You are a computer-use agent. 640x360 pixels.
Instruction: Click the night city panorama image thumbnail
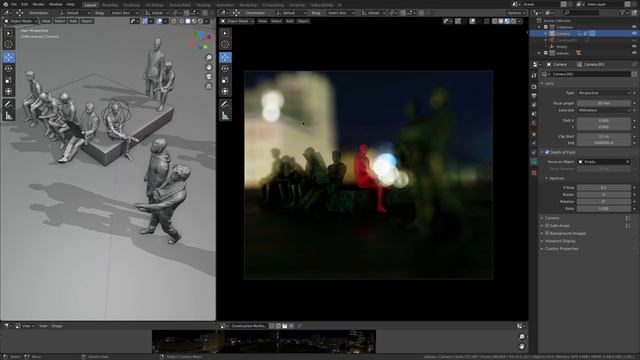264,341
